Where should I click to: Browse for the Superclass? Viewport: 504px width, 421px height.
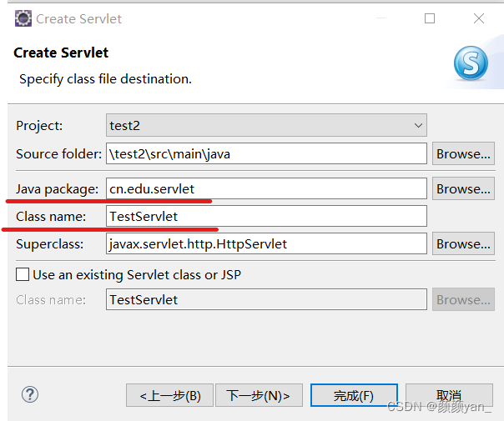462,243
